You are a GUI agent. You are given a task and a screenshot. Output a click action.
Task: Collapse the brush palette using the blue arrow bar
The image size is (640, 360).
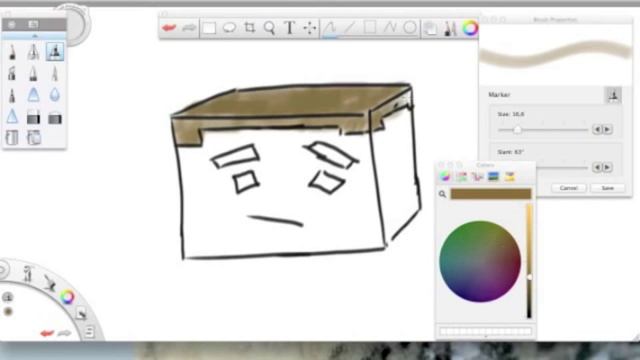point(34,36)
